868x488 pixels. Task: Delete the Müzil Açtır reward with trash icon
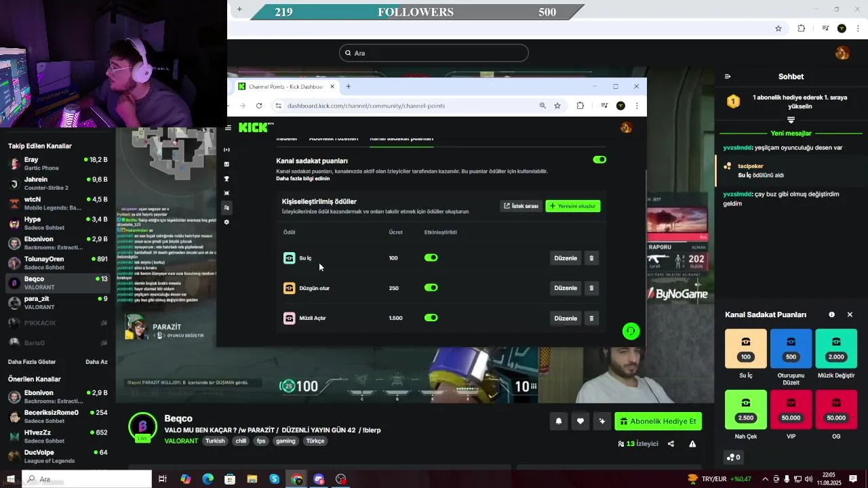pyautogui.click(x=591, y=319)
